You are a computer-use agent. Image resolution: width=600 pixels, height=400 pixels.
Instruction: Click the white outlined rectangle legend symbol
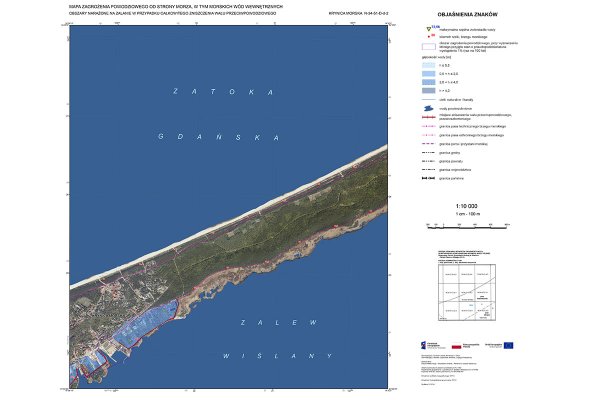(x=429, y=47)
